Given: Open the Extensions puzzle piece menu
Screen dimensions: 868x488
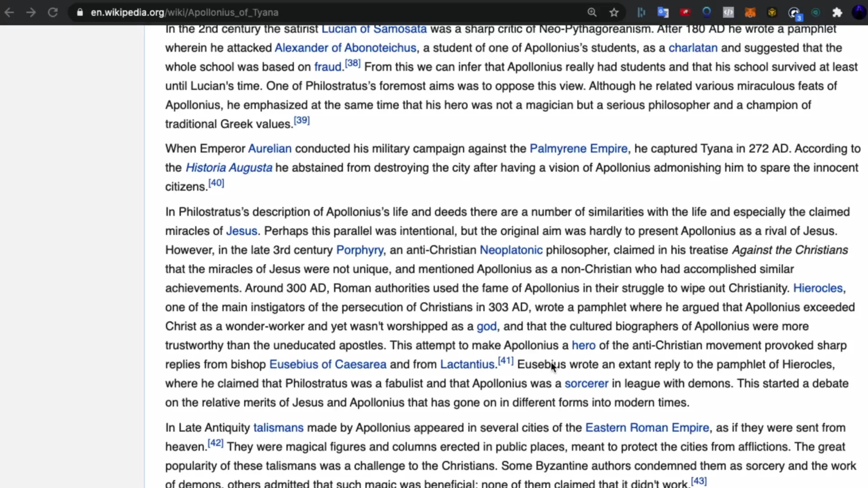Looking at the screenshot, I should coord(837,12).
